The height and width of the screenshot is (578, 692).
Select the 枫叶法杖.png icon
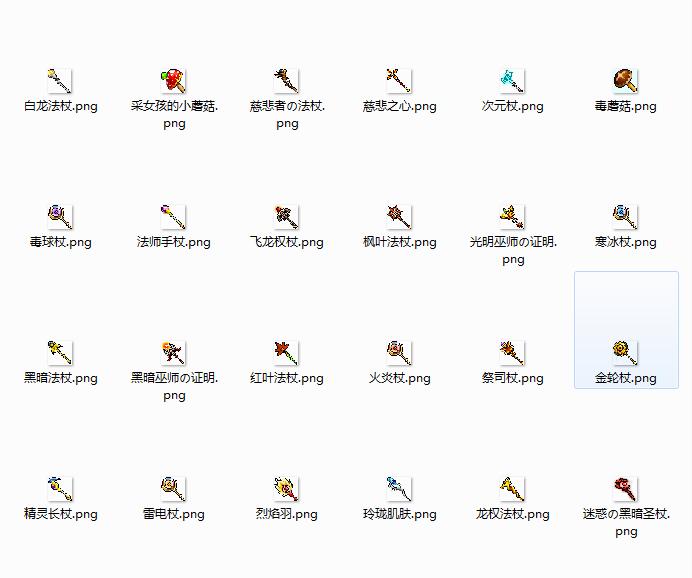click(x=399, y=217)
